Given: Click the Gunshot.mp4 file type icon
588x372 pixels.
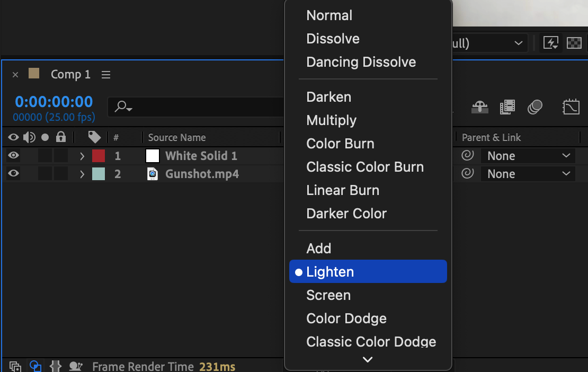Looking at the screenshot, I should click(x=152, y=174).
